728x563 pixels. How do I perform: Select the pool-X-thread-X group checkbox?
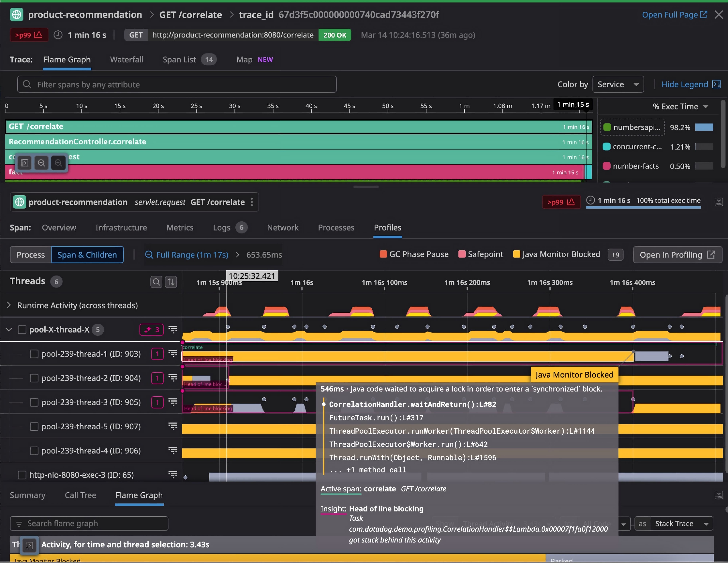(x=22, y=330)
